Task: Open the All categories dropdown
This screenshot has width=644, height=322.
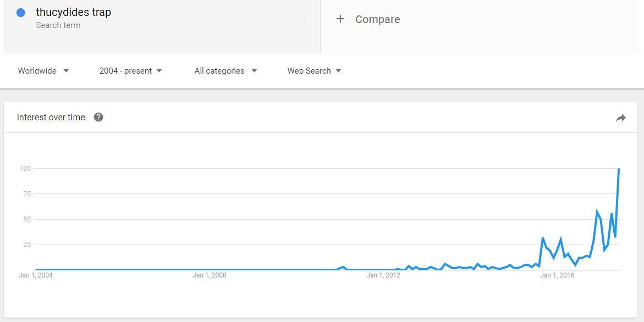Action: coord(225,70)
